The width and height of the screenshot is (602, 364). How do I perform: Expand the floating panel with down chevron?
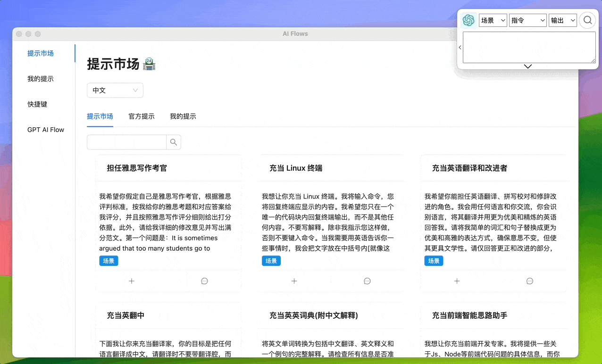point(528,66)
